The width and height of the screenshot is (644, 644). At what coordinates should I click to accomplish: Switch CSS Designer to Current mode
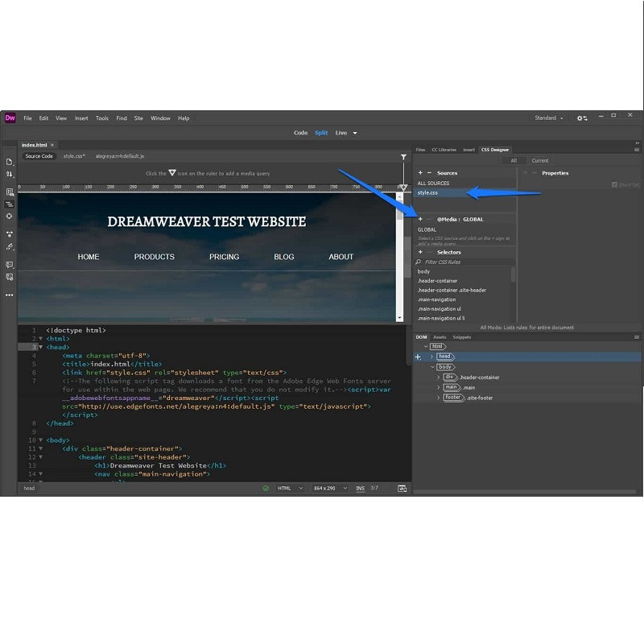point(539,160)
